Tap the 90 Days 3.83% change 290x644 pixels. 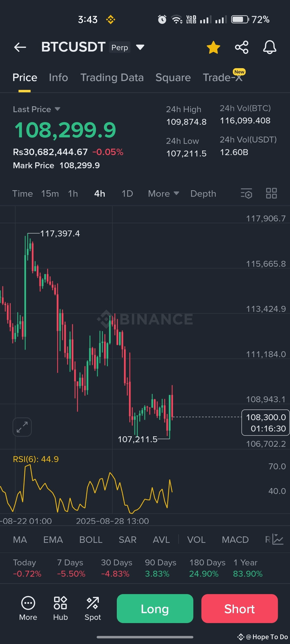coord(161,568)
